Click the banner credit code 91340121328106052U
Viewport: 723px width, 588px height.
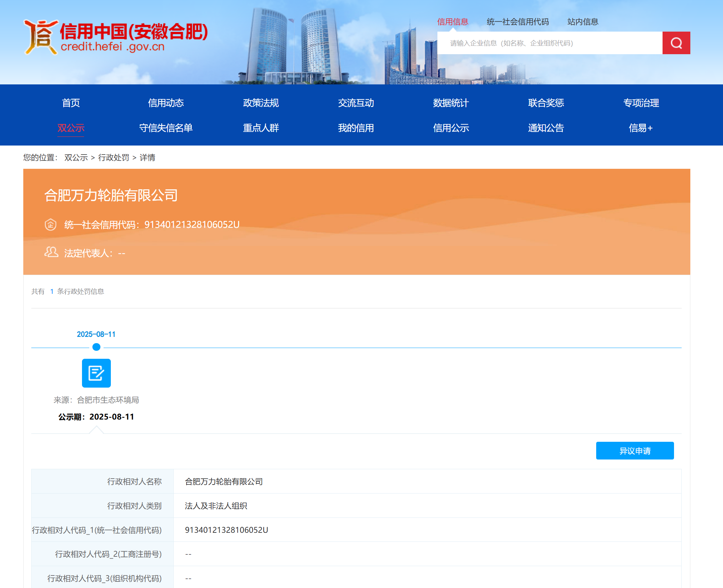(x=192, y=224)
